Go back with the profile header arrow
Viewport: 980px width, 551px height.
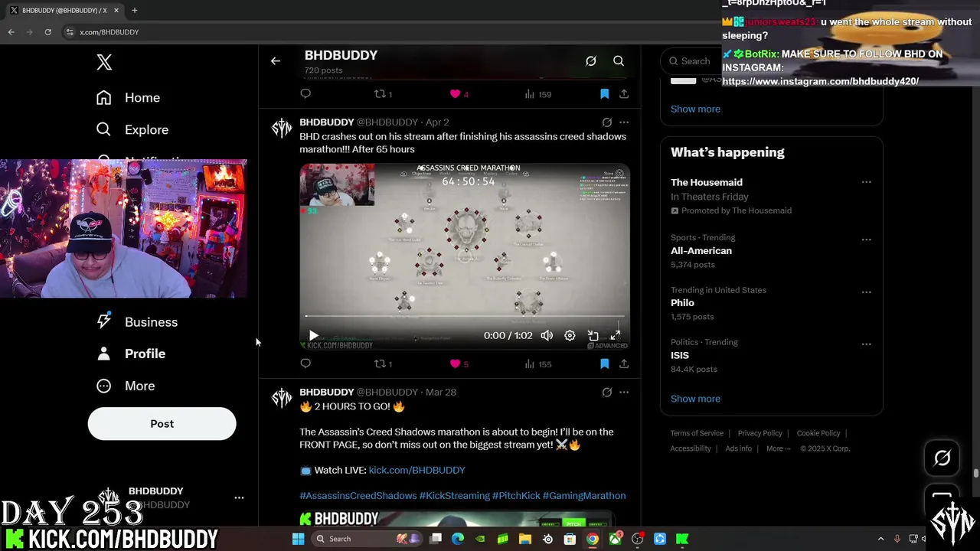[276, 61]
